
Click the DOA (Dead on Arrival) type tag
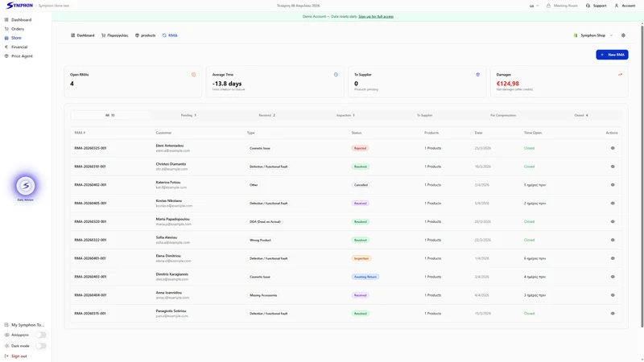pos(265,222)
